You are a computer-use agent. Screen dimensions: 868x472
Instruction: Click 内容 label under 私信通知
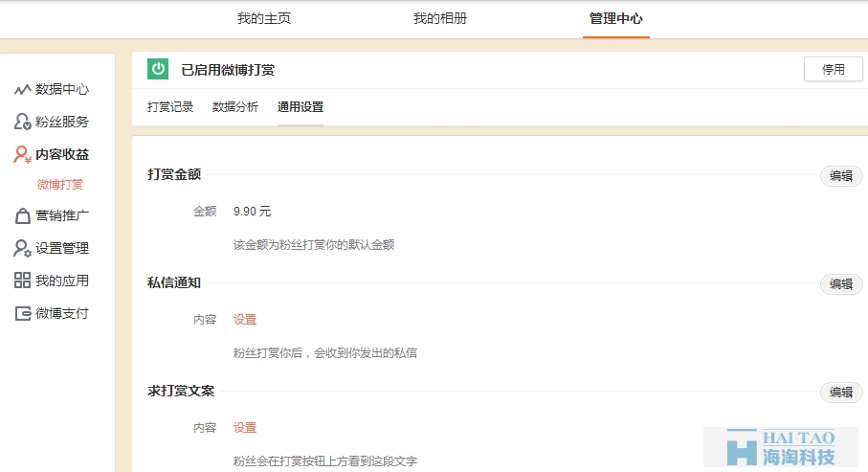pyautogui.click(x=205, y=320)
